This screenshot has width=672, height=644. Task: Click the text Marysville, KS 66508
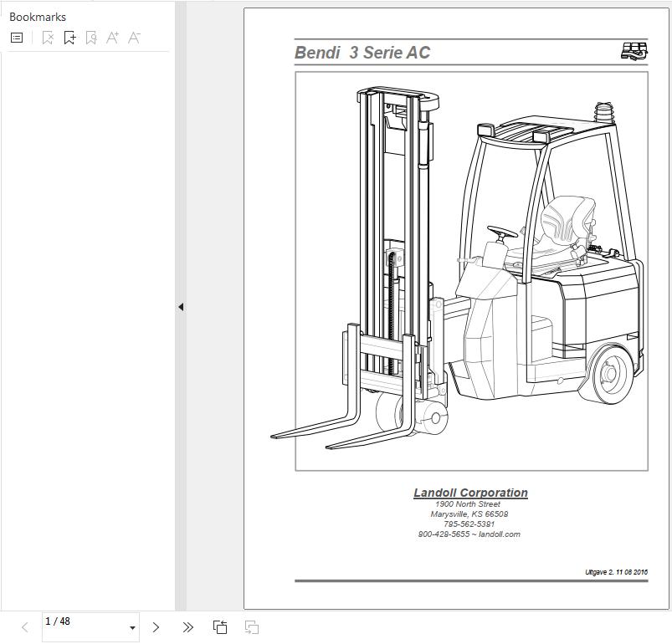pyautogui.click(x=469, y=514)
